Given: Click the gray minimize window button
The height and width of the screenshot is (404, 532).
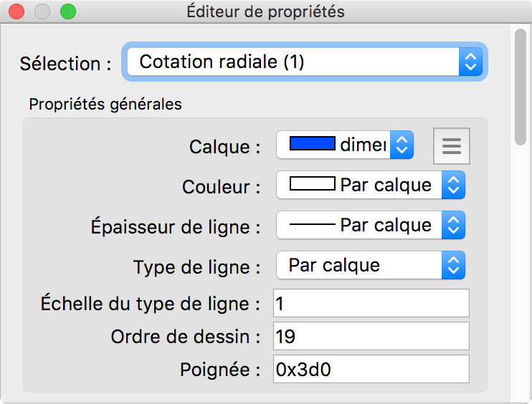Looking at the screenshot, I should [42, 11].
